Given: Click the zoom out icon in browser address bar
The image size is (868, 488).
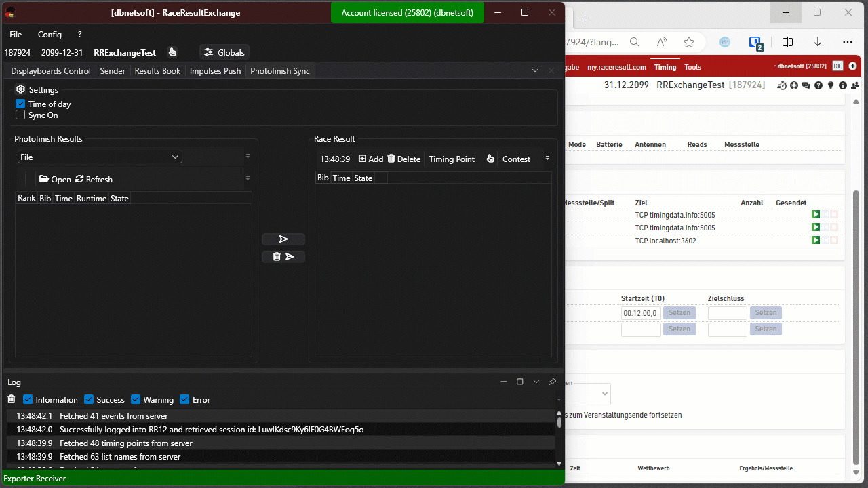Looking at the screenshot, I should 635,42.
